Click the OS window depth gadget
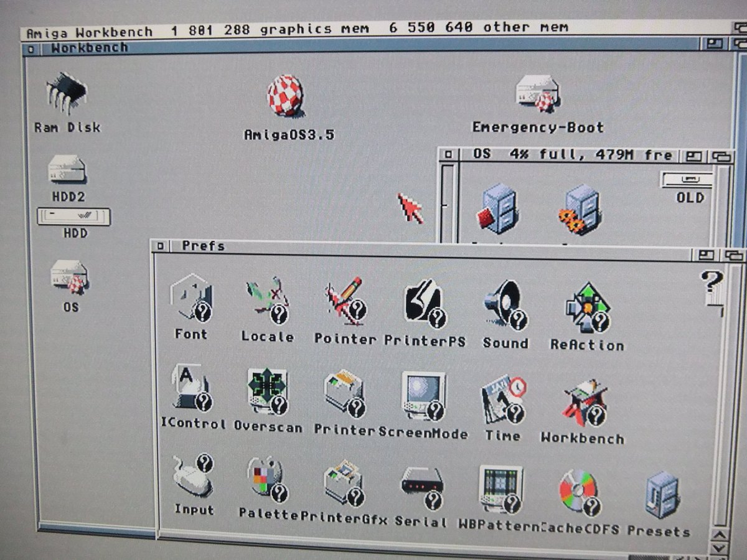This screenshot has height=560, width=747. pos(722,157)
